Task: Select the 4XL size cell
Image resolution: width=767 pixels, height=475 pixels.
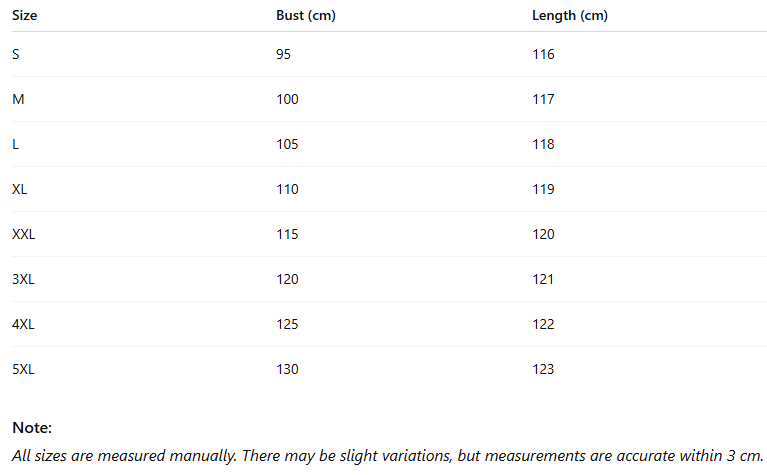Action: 23,324
